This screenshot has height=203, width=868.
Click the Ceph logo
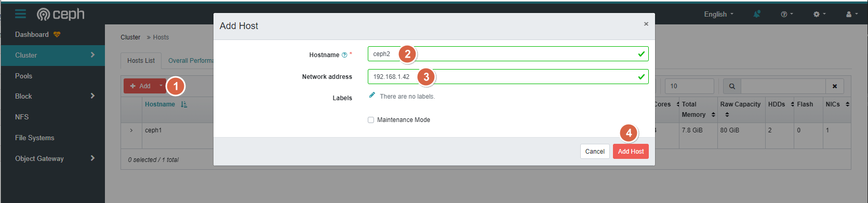pyautogui.click(x=61, y=15)
